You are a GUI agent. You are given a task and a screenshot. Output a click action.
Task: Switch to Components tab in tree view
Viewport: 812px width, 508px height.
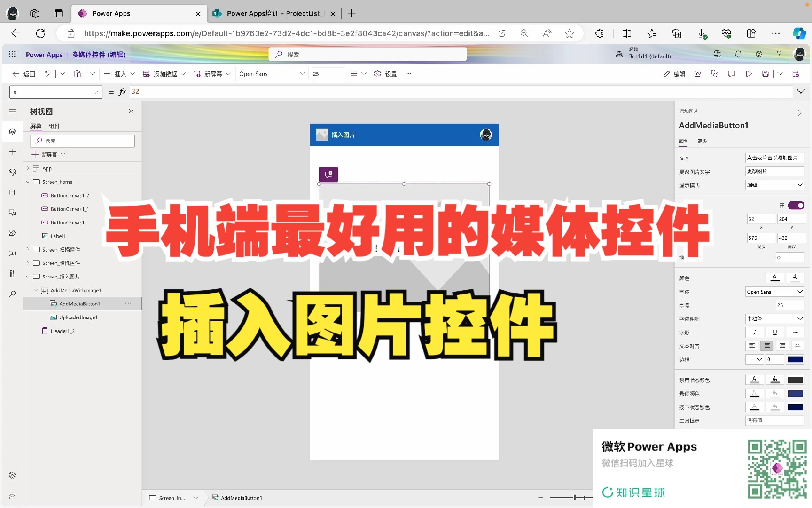pos(55,126)
